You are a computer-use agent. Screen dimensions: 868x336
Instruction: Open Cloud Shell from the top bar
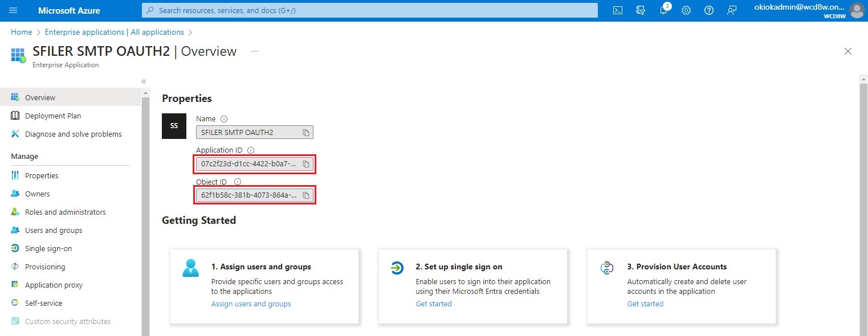point(618,10)
